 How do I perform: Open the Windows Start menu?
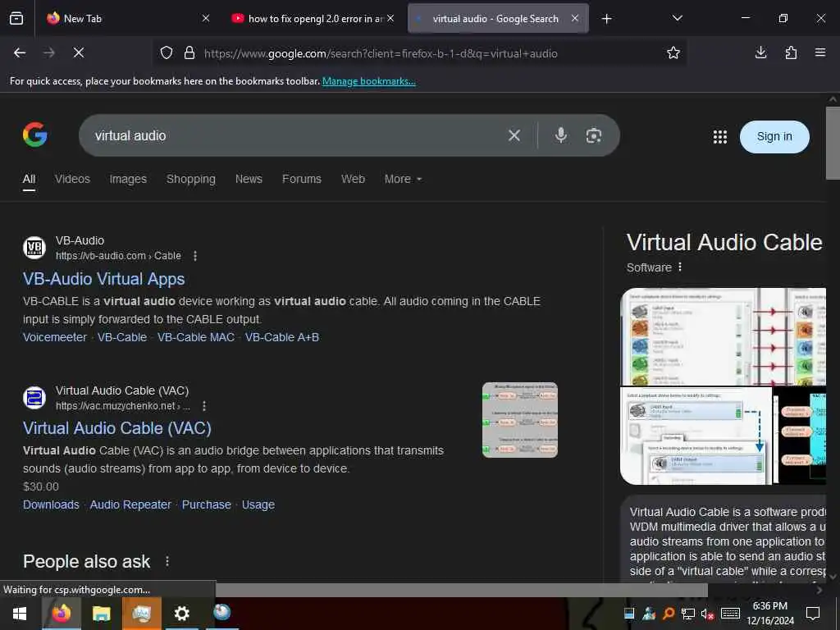coord(20,614)
